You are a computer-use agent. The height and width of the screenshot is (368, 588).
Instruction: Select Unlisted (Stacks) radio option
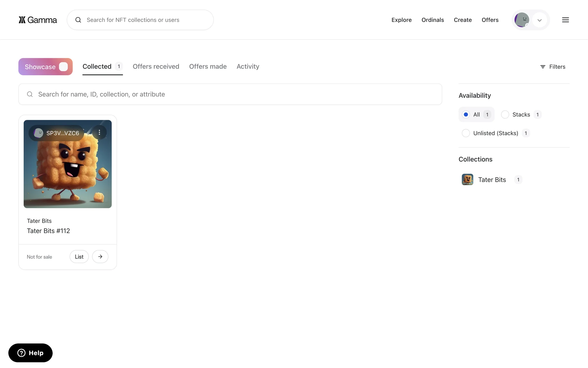(466, 133)
